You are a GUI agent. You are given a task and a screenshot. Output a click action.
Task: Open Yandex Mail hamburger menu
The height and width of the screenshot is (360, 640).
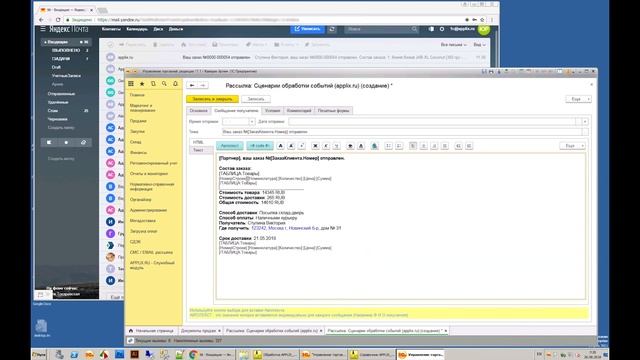point(43,29)
